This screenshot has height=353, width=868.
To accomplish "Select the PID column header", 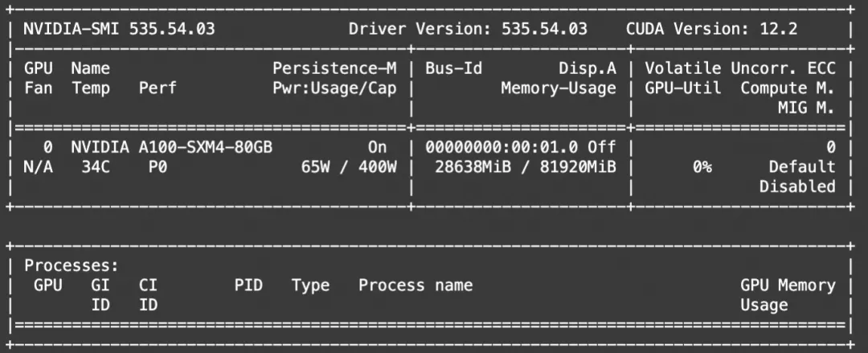I will pos(248,285).
